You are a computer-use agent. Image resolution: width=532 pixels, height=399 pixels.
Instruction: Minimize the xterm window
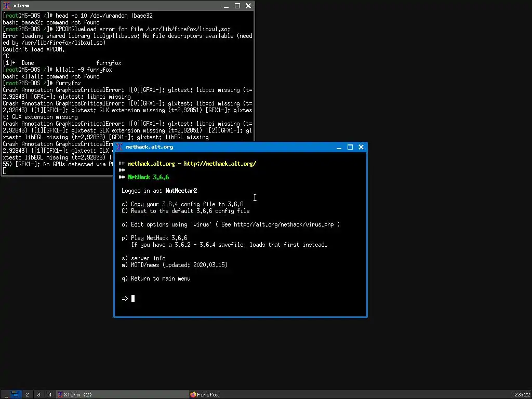227,6
